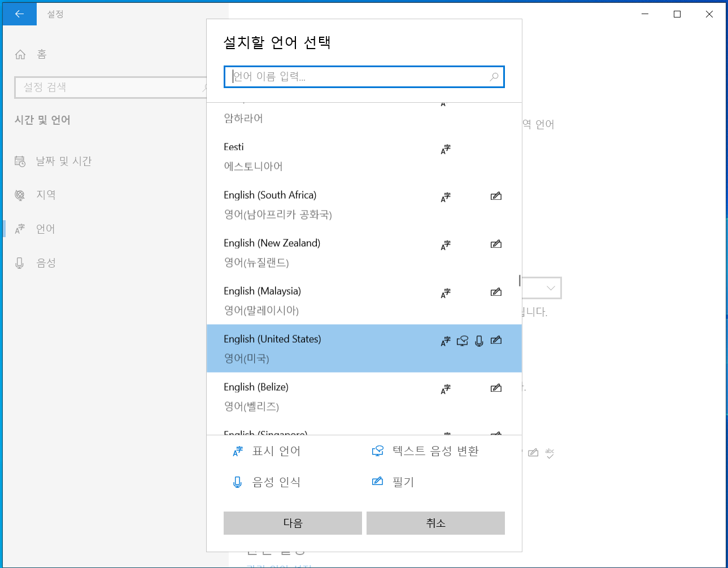The height and width of the screenshot is (568, 728).
Task: Open the dropdown behind the dialog
Action: point(541,288)
